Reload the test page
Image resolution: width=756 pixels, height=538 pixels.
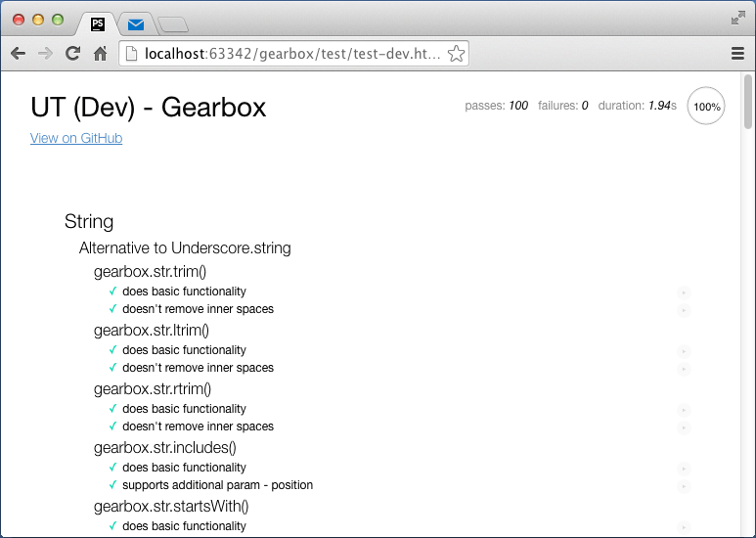click(x=72, y=53)
